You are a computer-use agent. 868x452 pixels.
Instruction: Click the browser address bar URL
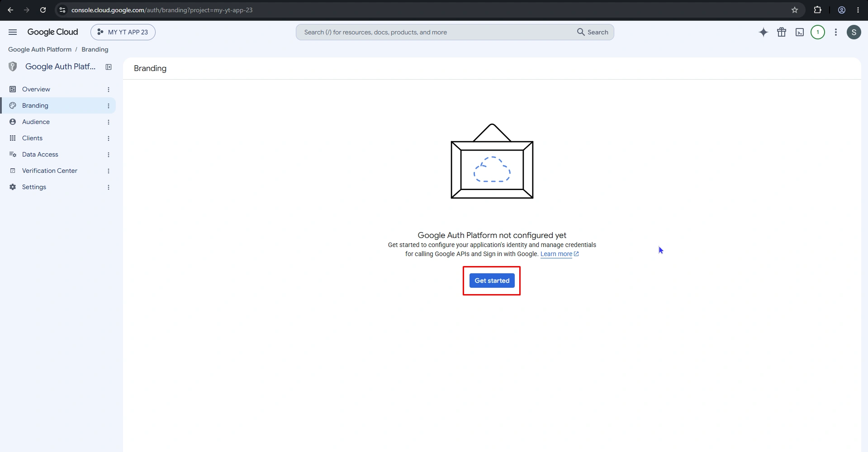(x=162, y=10)
